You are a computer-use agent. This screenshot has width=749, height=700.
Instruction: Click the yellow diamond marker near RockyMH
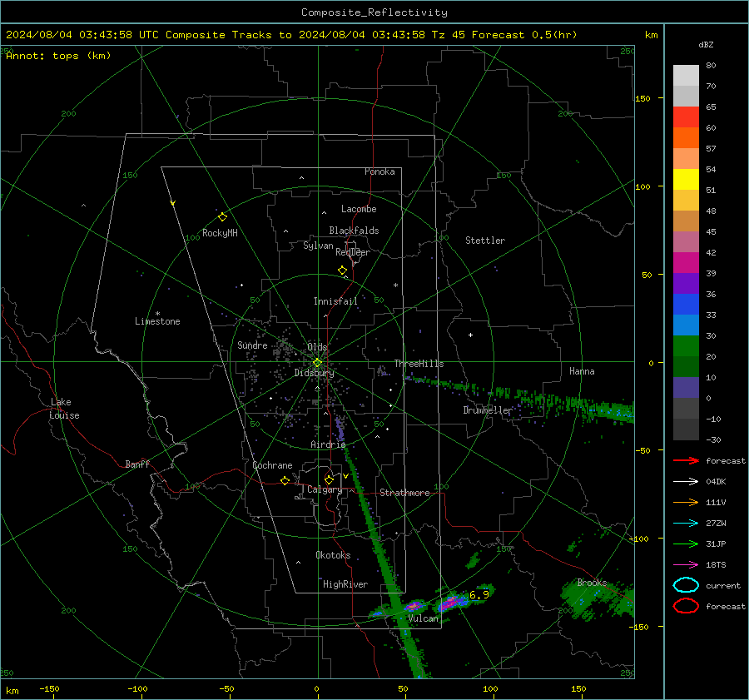pyautogui.click(x=222, y=217)
